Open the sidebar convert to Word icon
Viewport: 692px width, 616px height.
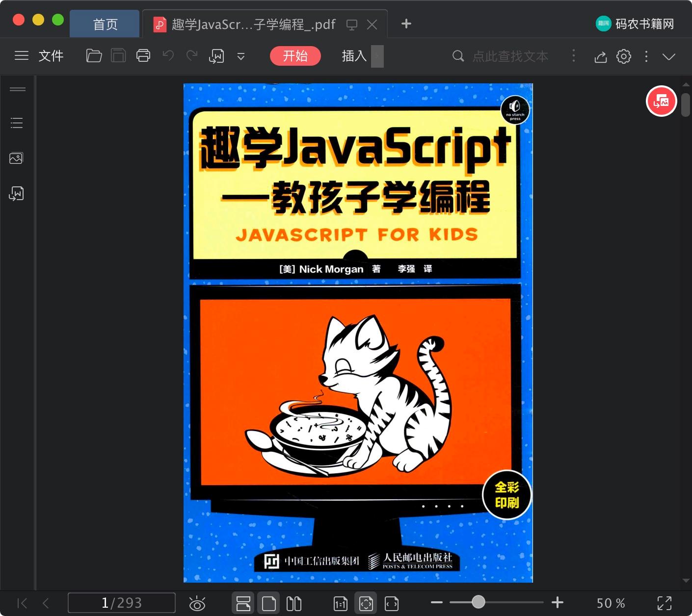pos(16,194)
